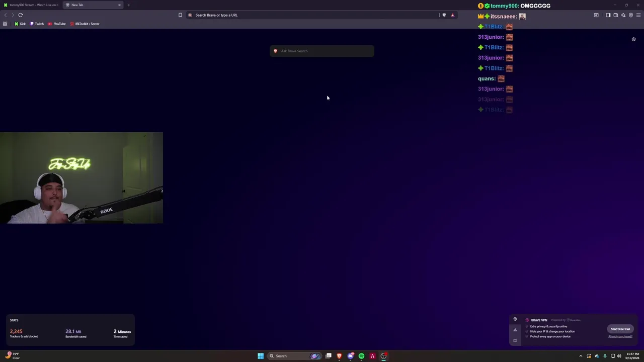
Task: Open the tab search icon in toolbar
Action: click(x=596, y=15)
